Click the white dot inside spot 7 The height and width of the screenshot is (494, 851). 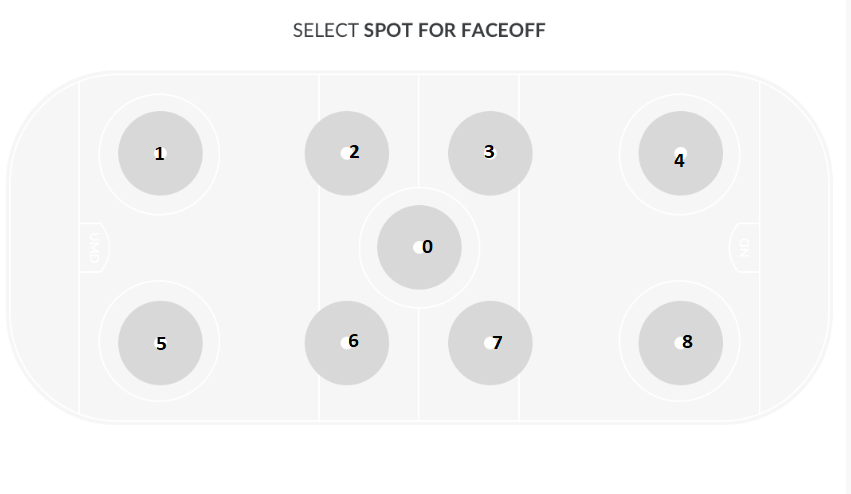pos(489,343)
